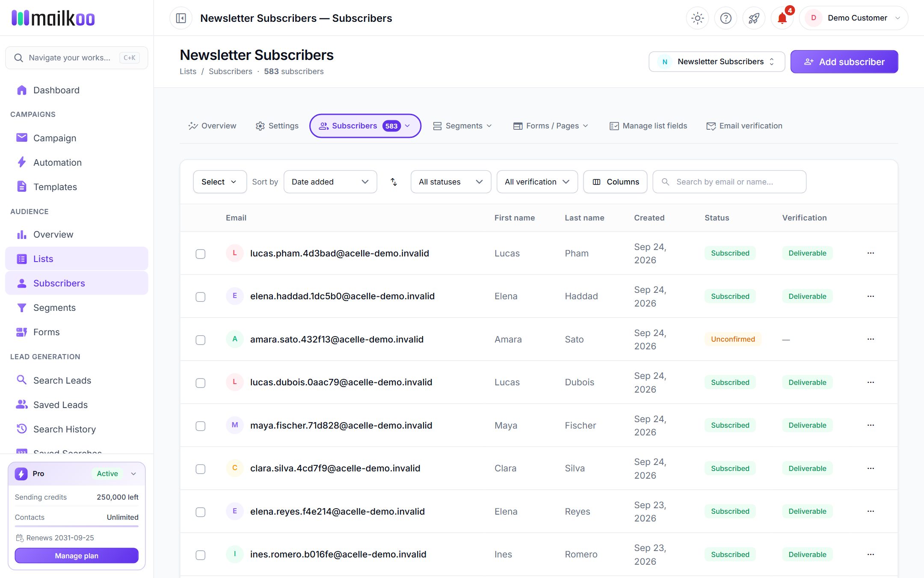Screen dimensions: 924x578
Task: Click the Dashboard home icon
Action: coord(21,90)
